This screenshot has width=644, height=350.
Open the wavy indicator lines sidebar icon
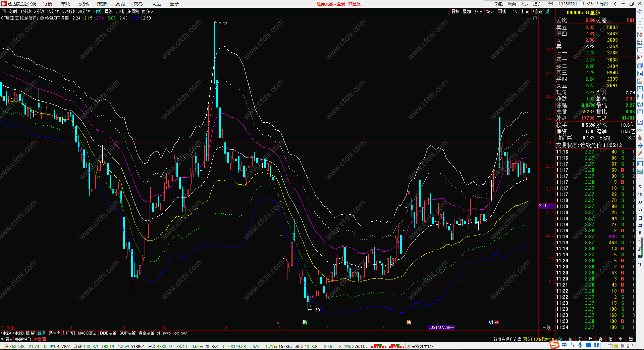click(640, 122)
